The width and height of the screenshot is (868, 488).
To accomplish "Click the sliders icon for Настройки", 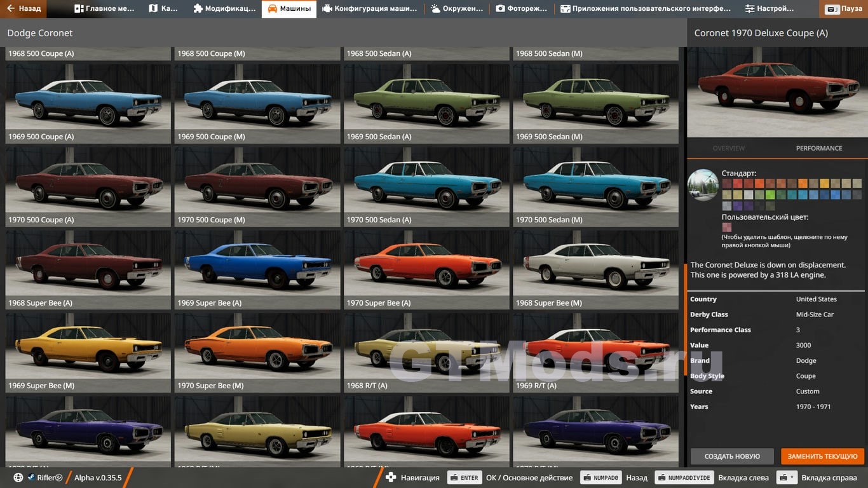I will click(750, 9).
